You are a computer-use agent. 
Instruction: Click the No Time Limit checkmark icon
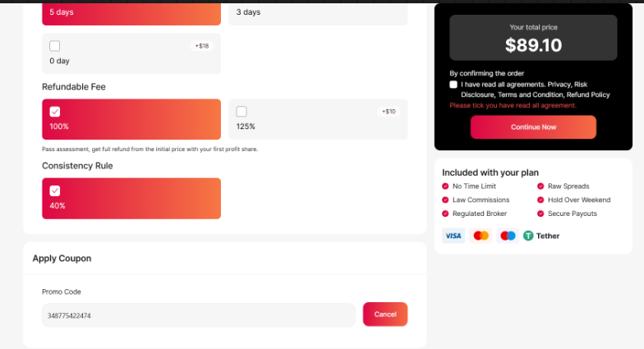(x=445, y=186)
